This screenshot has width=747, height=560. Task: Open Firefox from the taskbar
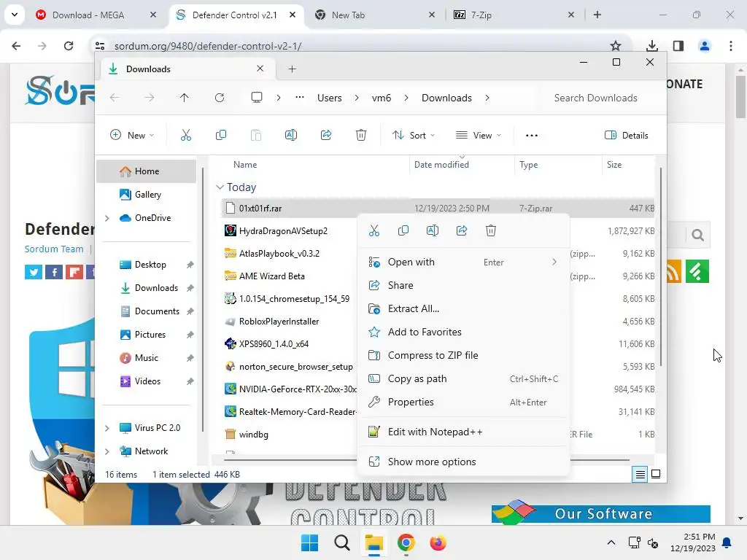pyautogui.click(x=438, y=542)
